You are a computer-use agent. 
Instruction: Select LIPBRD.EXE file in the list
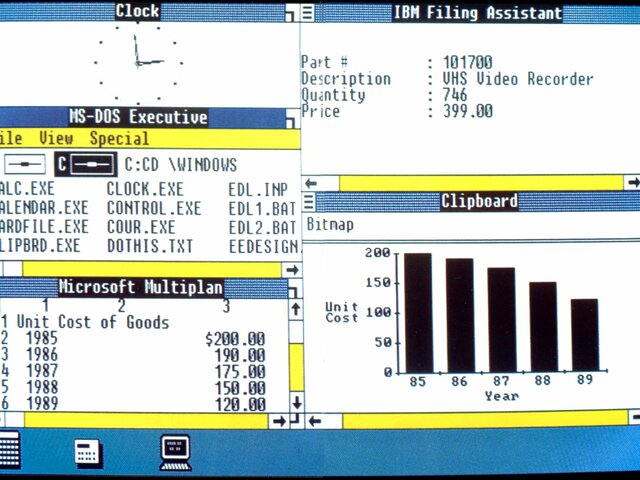coord(40,245)
